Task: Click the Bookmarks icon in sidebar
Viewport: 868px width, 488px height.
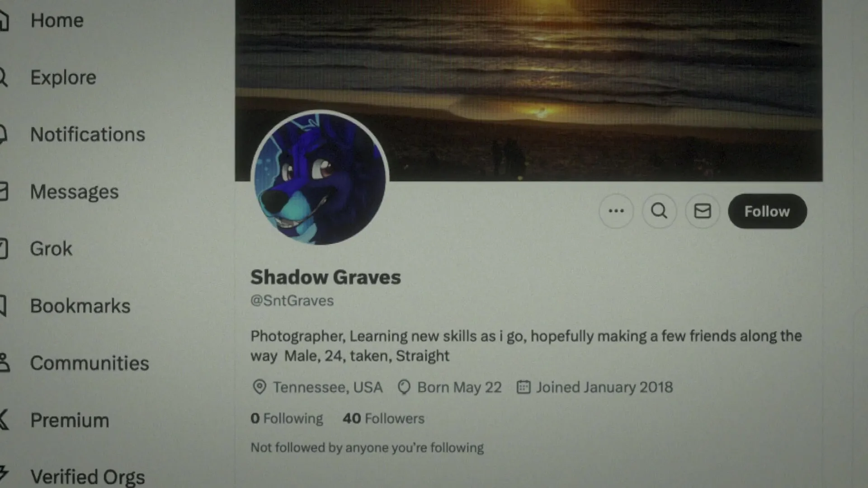Action: click(3, 306)
